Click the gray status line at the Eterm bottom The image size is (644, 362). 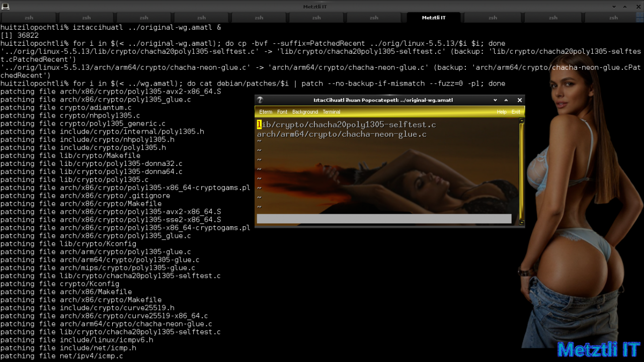click(x=384, y=219)
